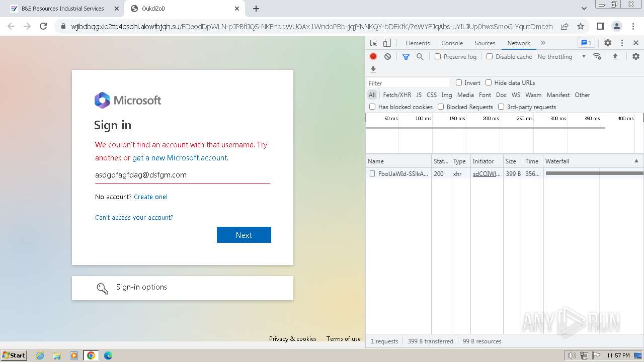Sort by Waterfall column arrow

(636, 161)
